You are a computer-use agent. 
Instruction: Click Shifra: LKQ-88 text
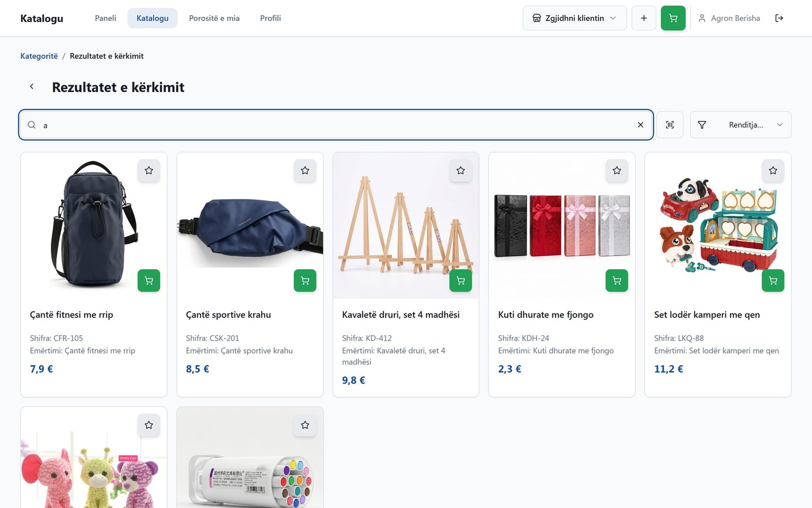click(x=679, y=338)
